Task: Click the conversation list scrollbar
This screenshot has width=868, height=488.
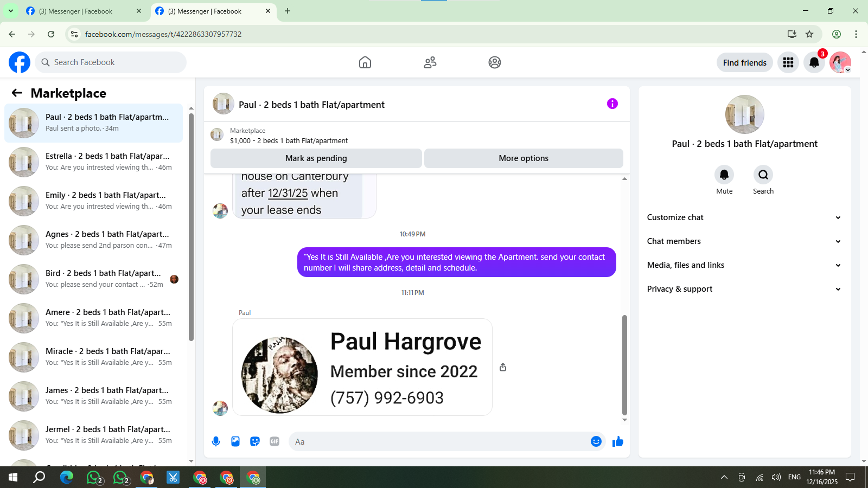Action: (x=191, y=228)
